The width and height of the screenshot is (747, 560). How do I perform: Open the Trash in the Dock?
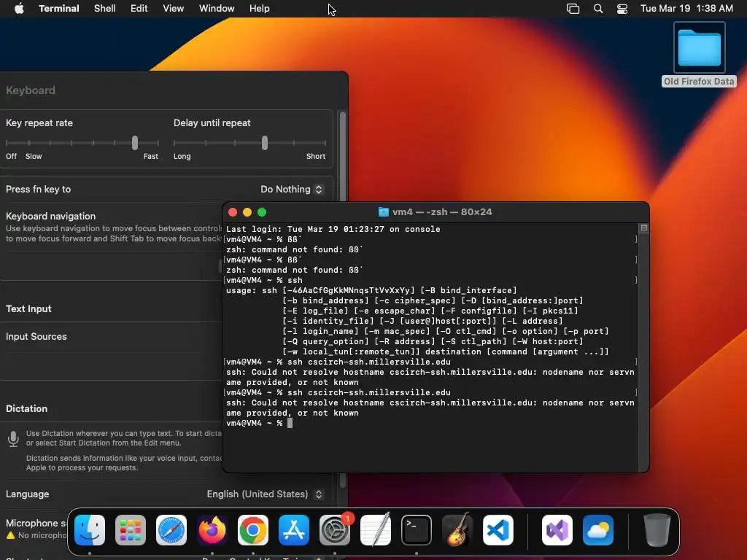tap(657, 530)
